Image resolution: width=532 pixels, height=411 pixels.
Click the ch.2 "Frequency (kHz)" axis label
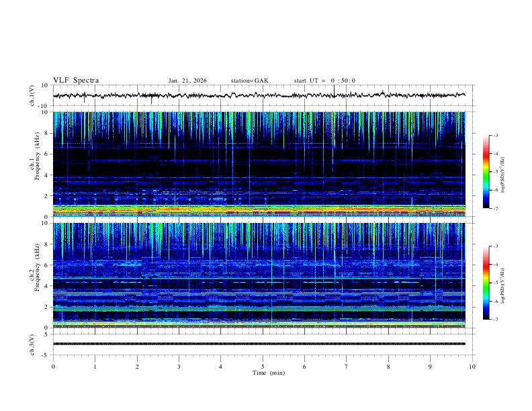click(x=37, y=267)
